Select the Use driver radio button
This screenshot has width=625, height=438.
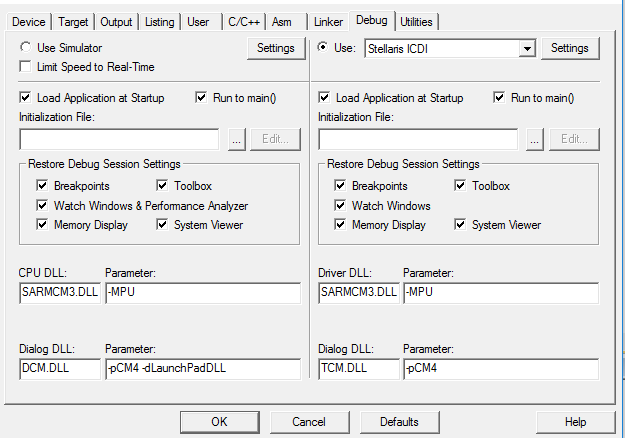323,47
